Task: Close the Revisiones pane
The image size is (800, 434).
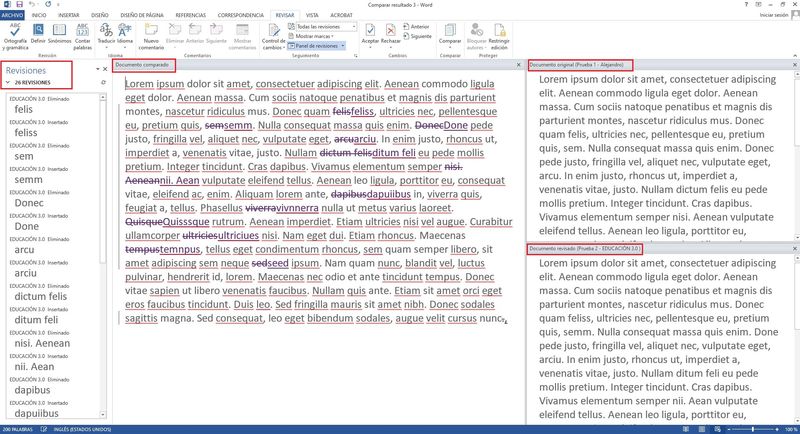Action: [105, 69]
